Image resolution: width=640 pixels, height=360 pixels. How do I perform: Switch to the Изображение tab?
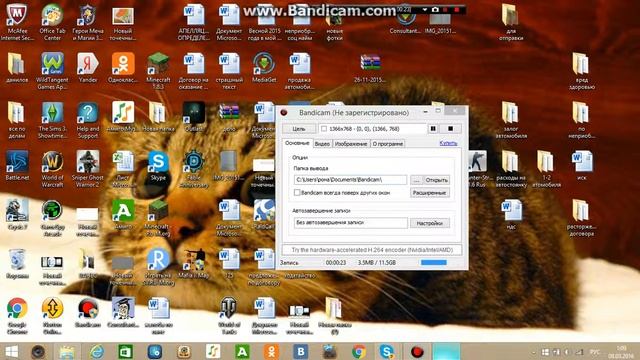351,144
